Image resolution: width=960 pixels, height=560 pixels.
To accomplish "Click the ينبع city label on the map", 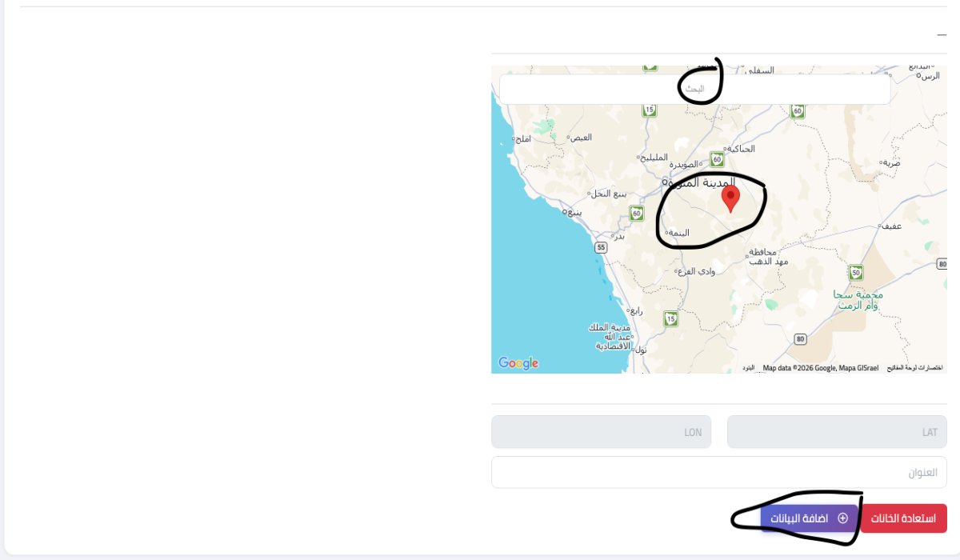I will click(x=574, y=212).
